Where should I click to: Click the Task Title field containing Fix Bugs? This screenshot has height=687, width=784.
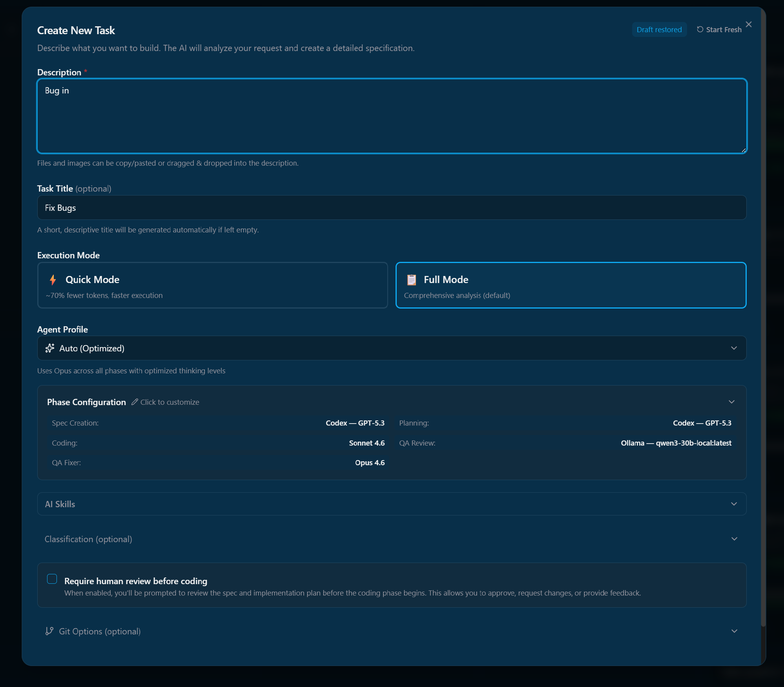(x=392, y=208)
